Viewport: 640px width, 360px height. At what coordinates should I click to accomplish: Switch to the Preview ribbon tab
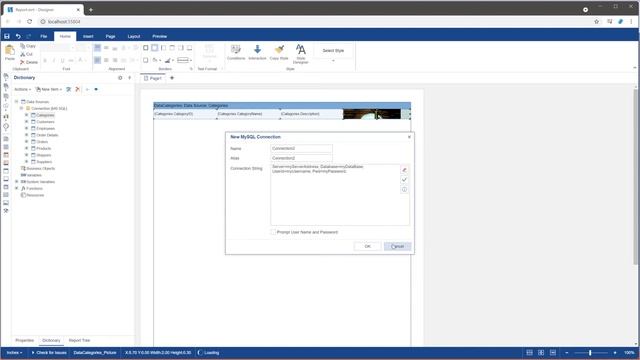point(160,36)
